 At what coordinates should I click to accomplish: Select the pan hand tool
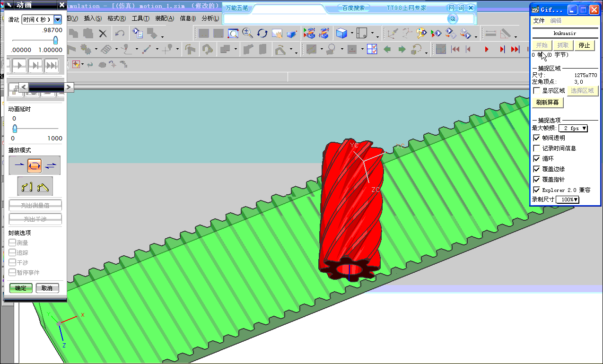tap(277, 33)
